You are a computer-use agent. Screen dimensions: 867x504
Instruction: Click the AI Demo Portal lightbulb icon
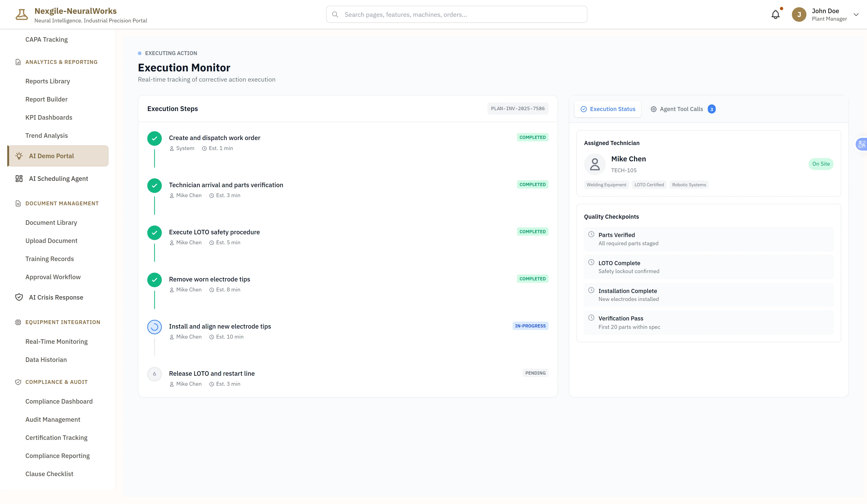(x=19, y=156)
